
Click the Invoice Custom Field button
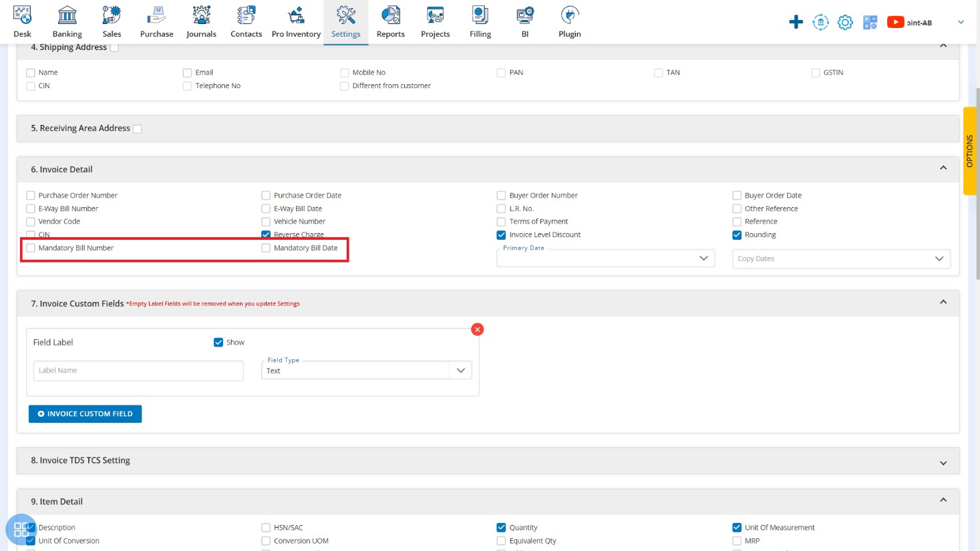coord(85,414)
